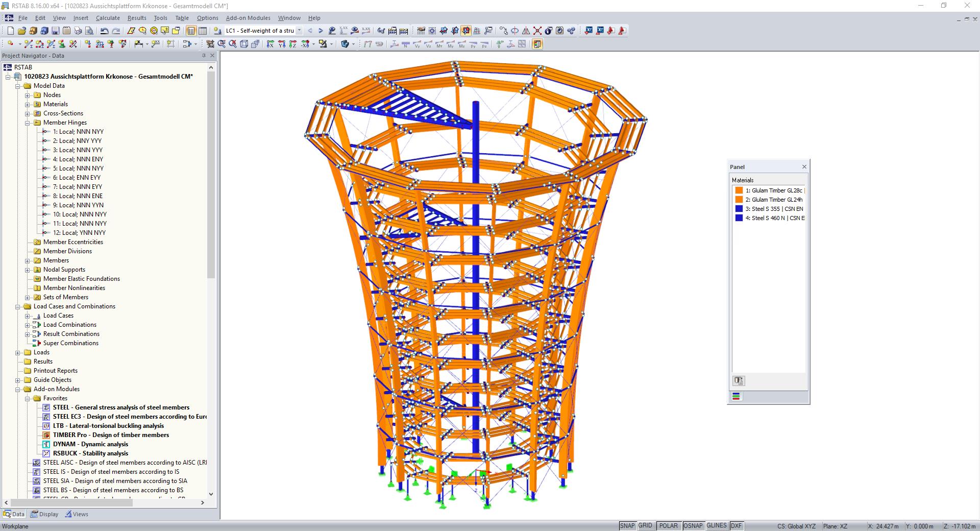The height and width of the screenshot is (531, 980).
Task: Select the View in X direction icon
Action: coord(271,44)
